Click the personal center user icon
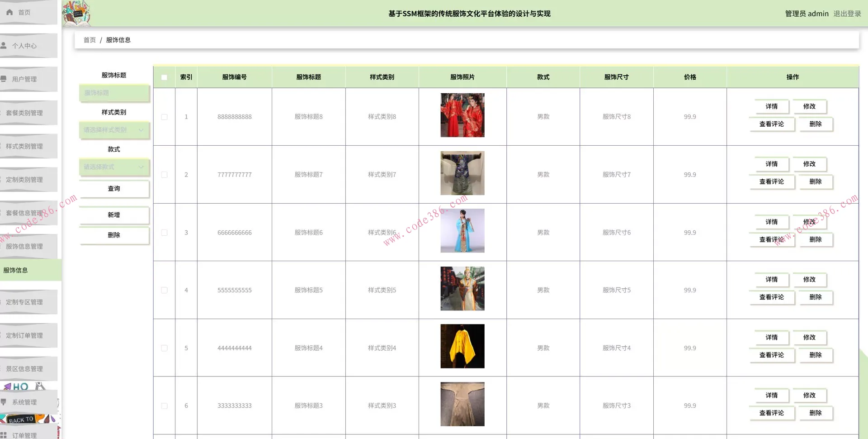The width and height of the screenshot is (868, 439). click(x=4, y=46)
